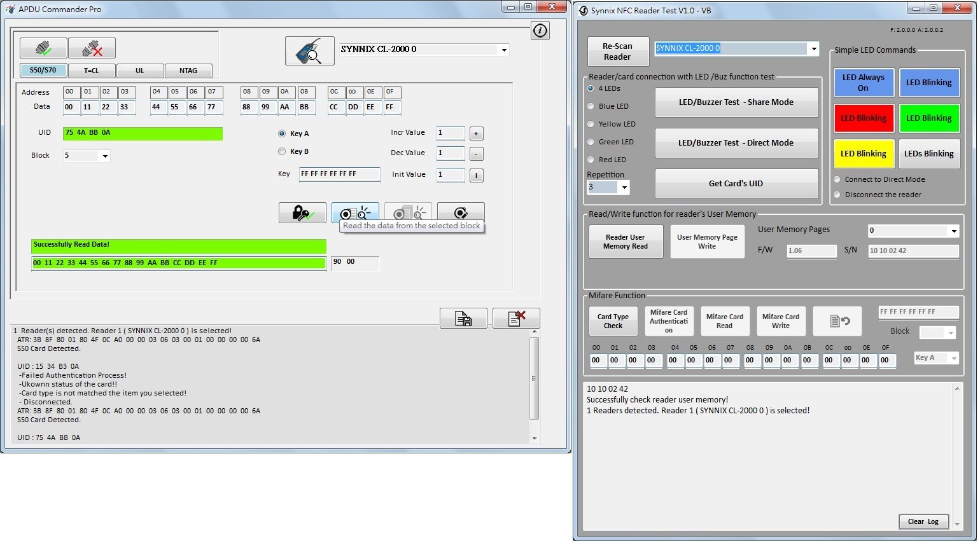This screenshot has width=980, height=543.
Task: Click the I button for Init Value
Action: [476, 175]
